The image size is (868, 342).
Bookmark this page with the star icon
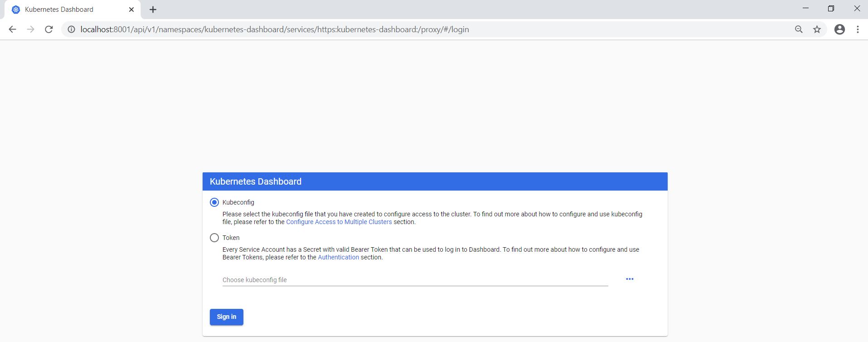tap(817, 29)
